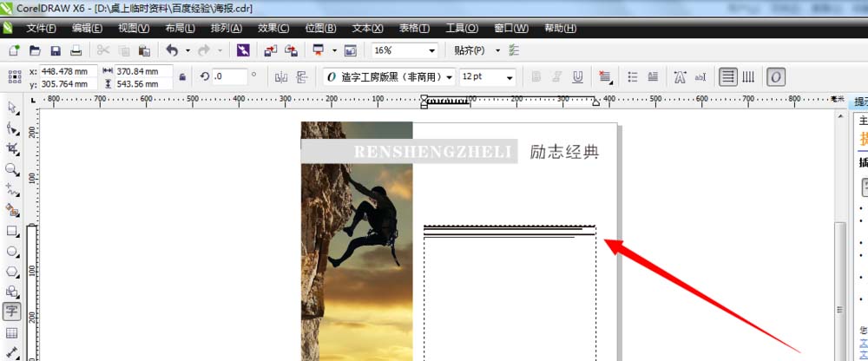Image resolution: width=868 pixels, height=361 pixels.
Task: Select the Table tool
Action: (x=12, y=332)
